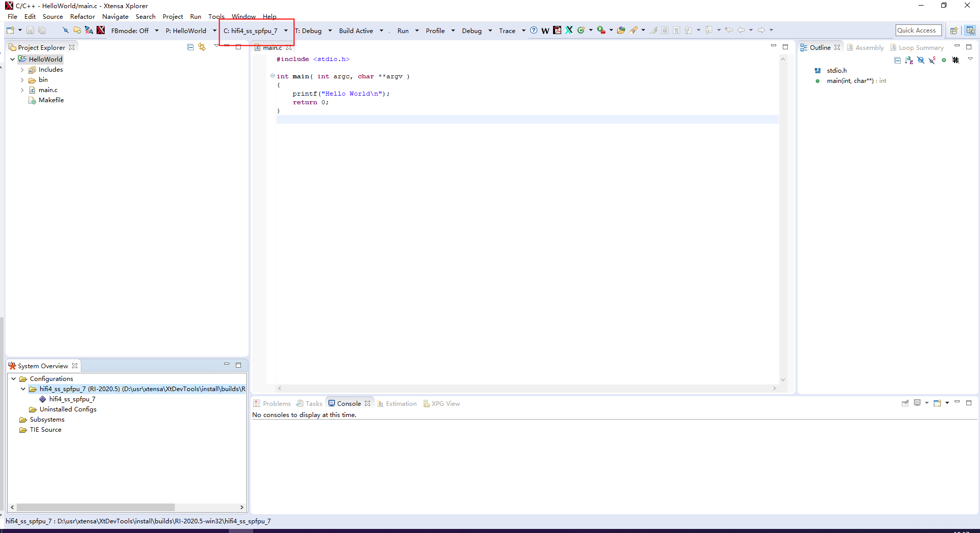Screen dimensions: 980x533
Task: Toggle Hide Fields filter in Outline
Action: [x=921, y=60]
